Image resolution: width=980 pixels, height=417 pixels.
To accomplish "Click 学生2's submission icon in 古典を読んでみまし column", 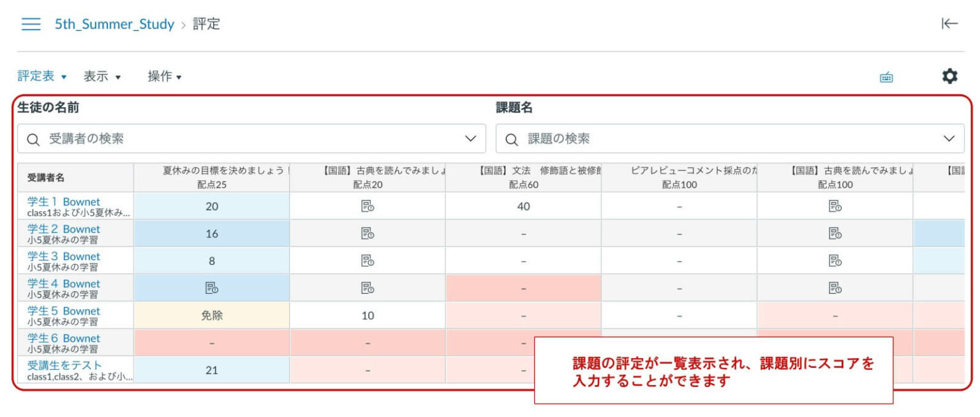I will [x=367, y=232].
